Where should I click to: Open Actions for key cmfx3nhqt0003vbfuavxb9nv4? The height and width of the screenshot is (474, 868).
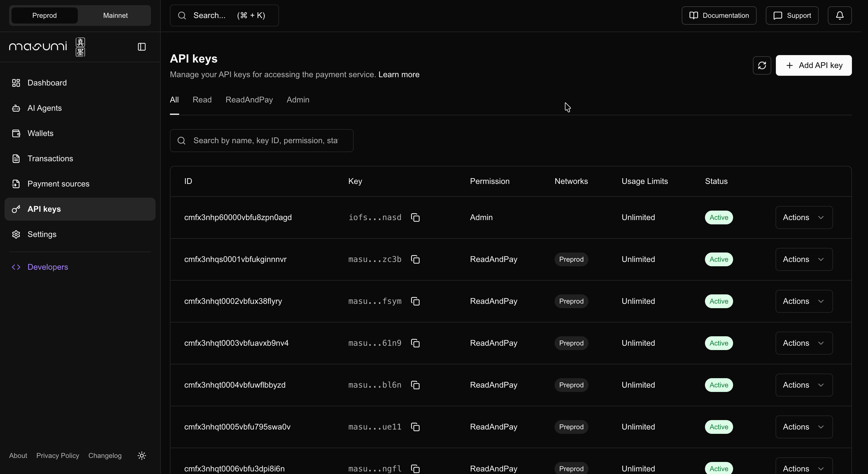point(803,343)
